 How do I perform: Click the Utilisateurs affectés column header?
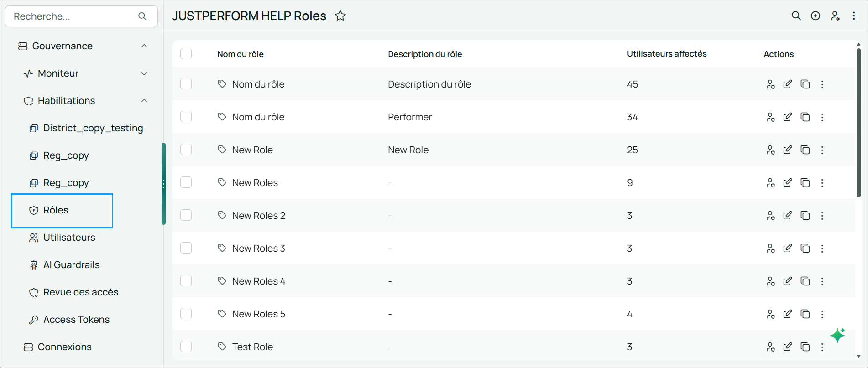[667, 54]
